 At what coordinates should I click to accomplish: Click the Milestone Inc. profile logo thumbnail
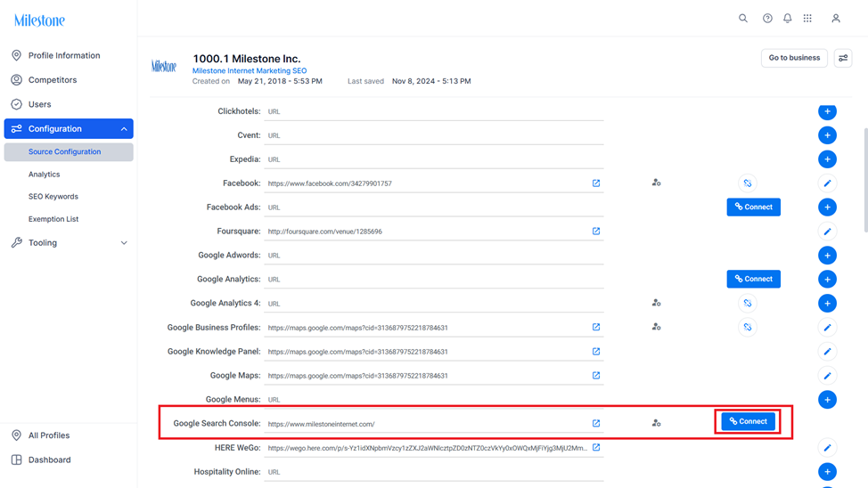tap(164, 67)
